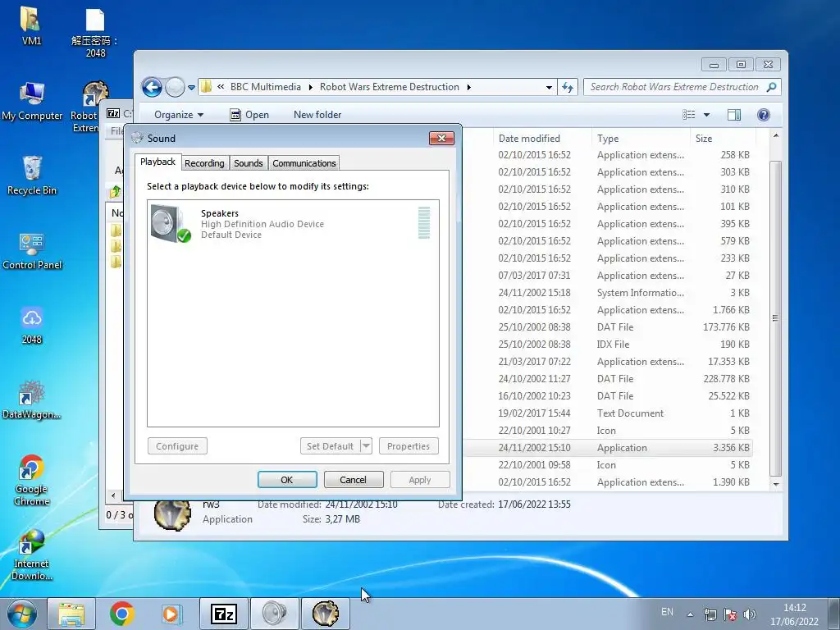Click the Set Default button

[330, 445]
